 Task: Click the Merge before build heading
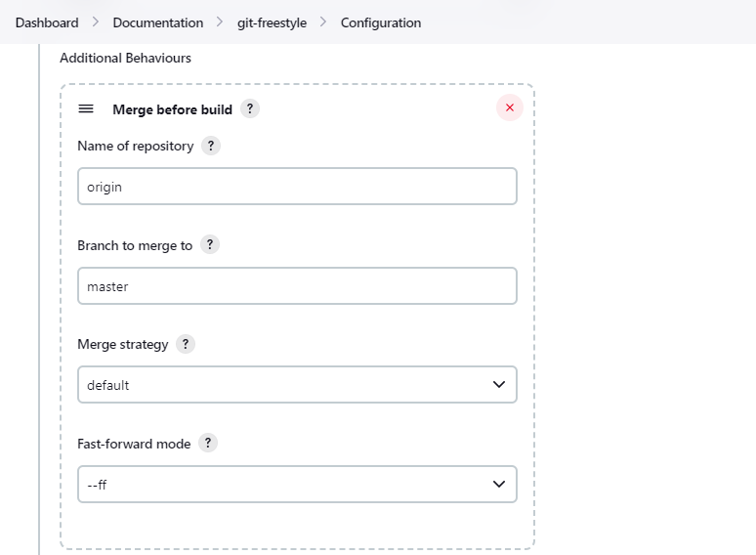pos(172,109)
